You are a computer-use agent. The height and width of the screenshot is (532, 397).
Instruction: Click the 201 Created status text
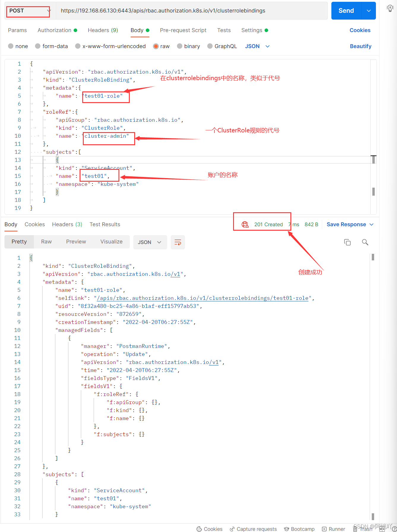(x=268, y=224)
